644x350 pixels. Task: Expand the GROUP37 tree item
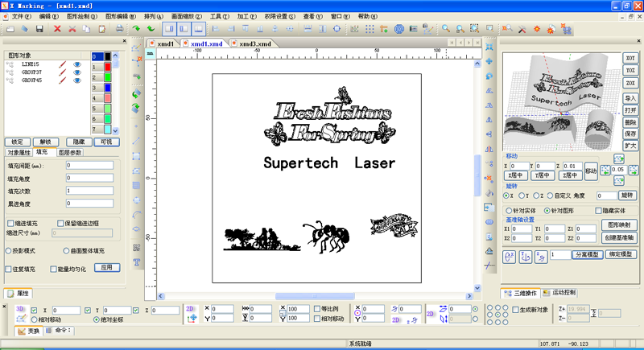10,72
